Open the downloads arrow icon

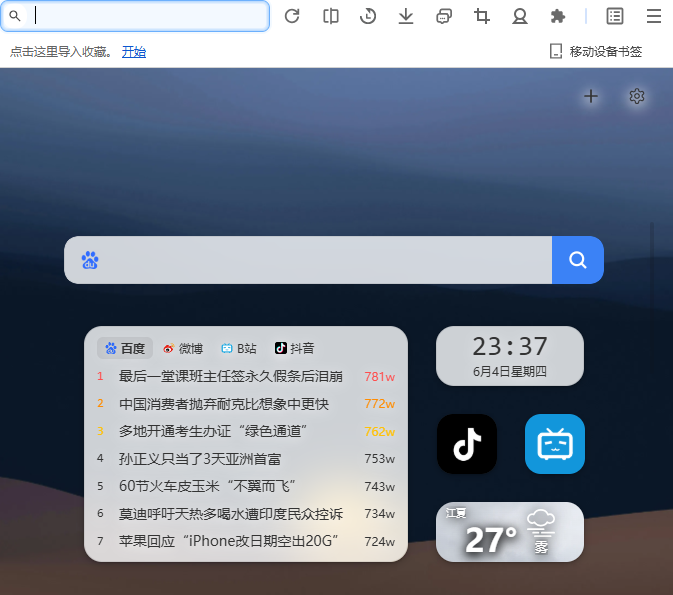[406, 16]
